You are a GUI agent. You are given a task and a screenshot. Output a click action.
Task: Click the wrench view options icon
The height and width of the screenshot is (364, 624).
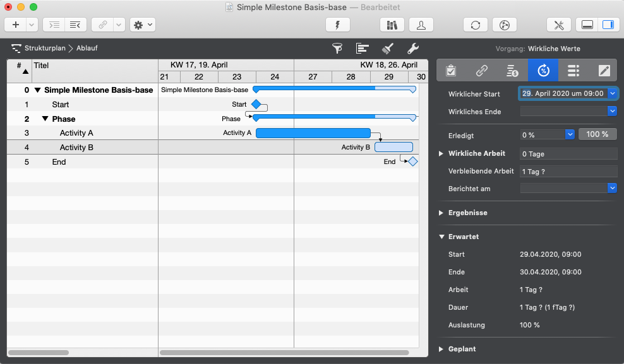(x=413, y=49)
